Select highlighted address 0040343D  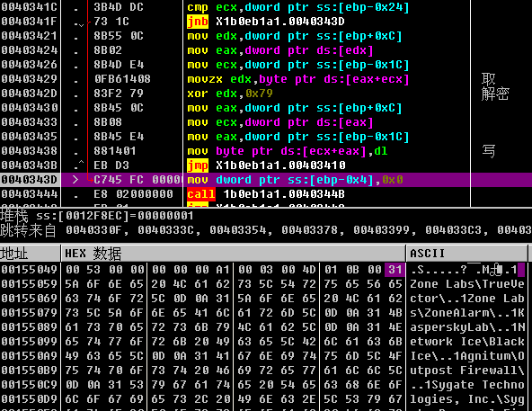coord(30,180)
